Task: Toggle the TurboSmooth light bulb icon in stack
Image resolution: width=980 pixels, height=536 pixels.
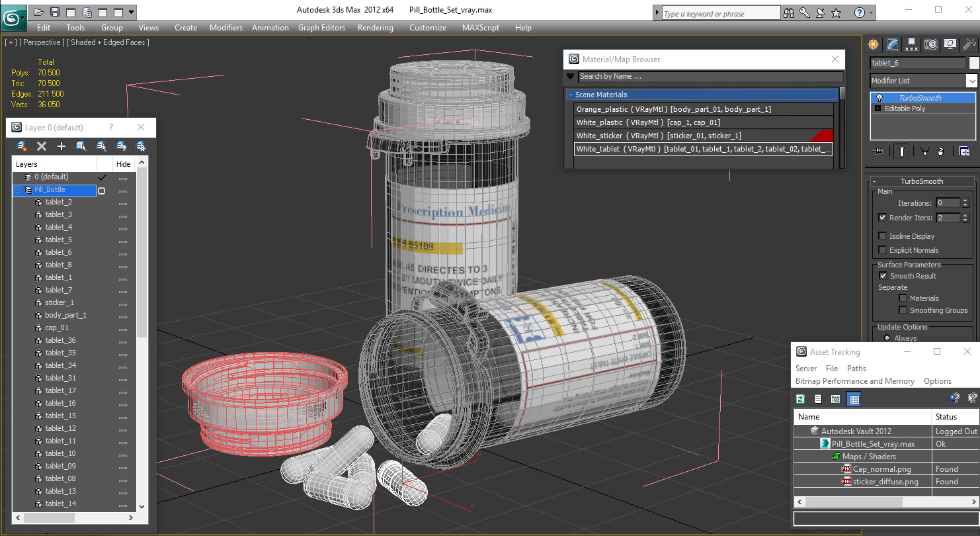Action: point(879,98)
